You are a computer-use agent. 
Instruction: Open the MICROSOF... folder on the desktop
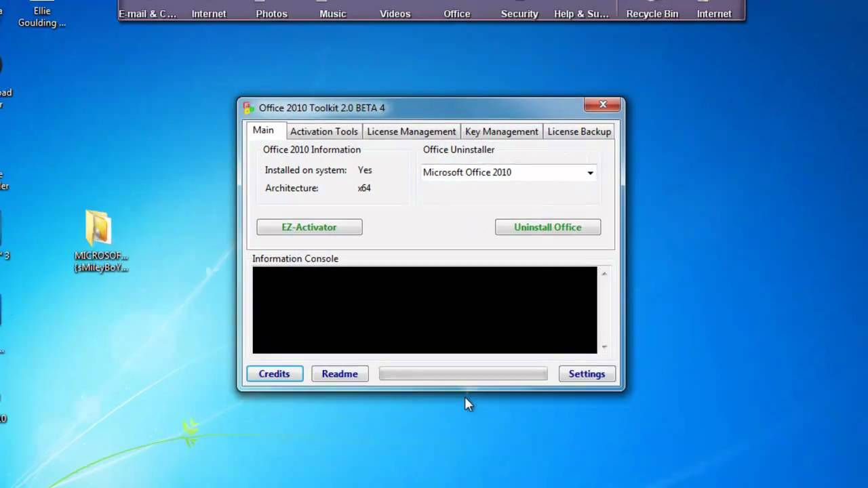tap(100, 241)
